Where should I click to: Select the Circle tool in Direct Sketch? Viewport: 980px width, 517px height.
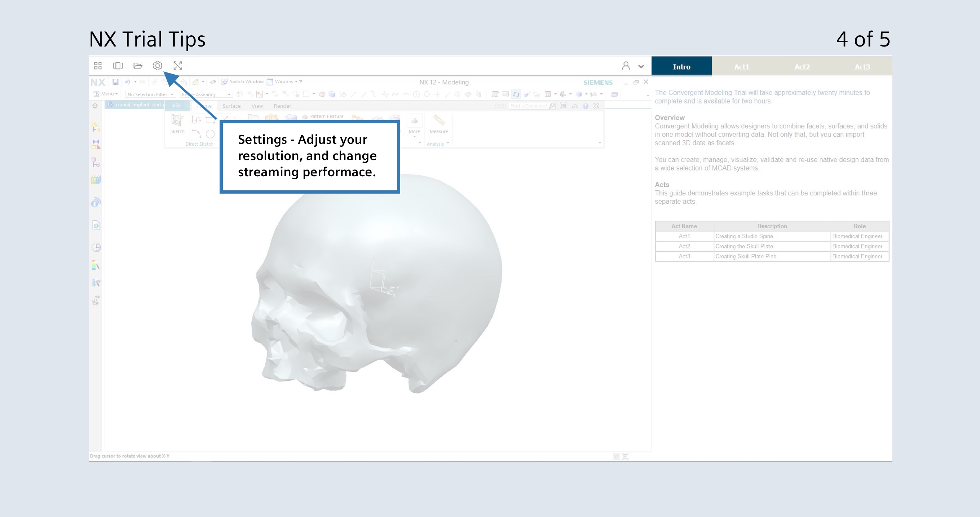point(210,134)
